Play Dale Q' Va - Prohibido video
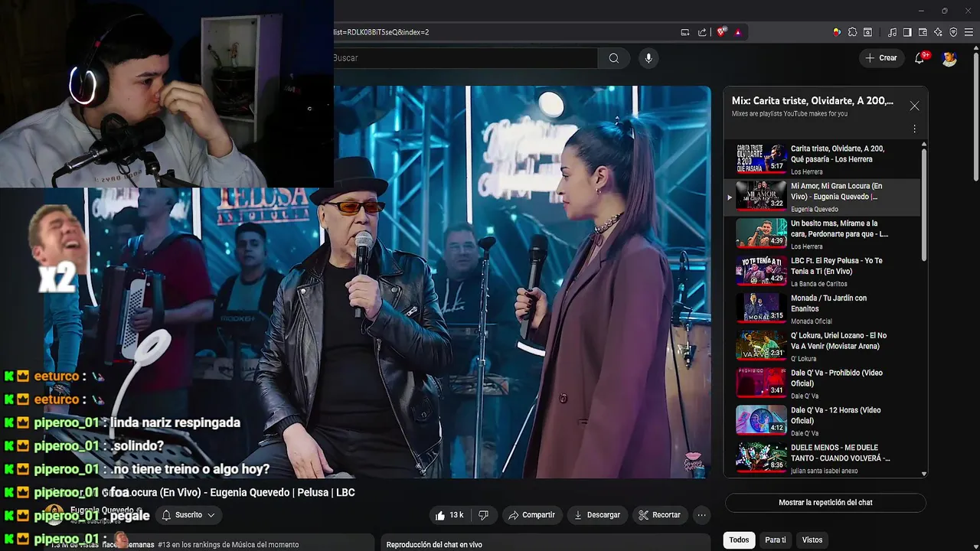This screenshot has width=980, height=551. pyautogui.click(x=822, y=384)
